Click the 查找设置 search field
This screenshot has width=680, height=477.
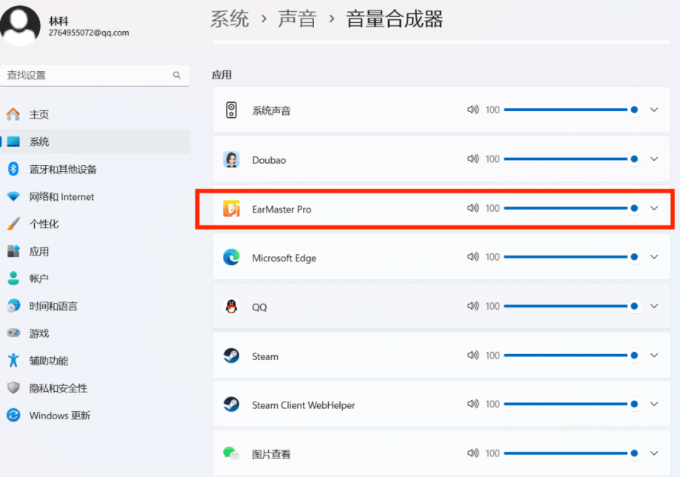pos(95,75)
